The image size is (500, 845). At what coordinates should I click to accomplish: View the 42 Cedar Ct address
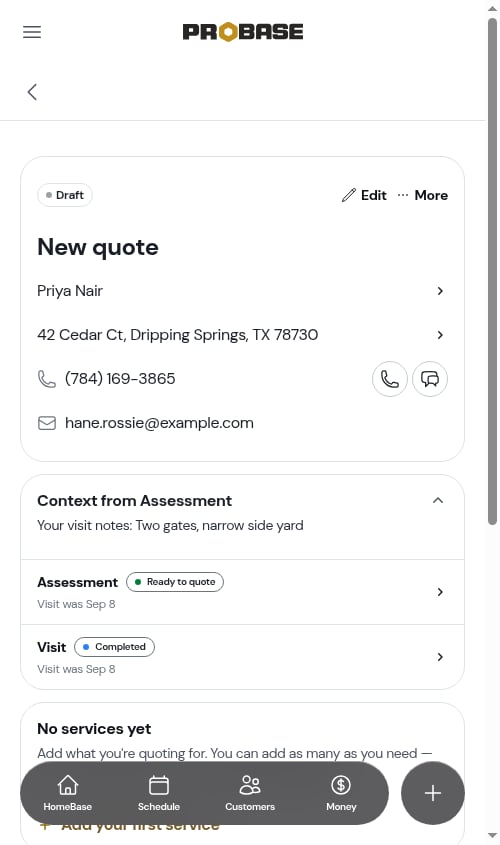coord(242,335)
